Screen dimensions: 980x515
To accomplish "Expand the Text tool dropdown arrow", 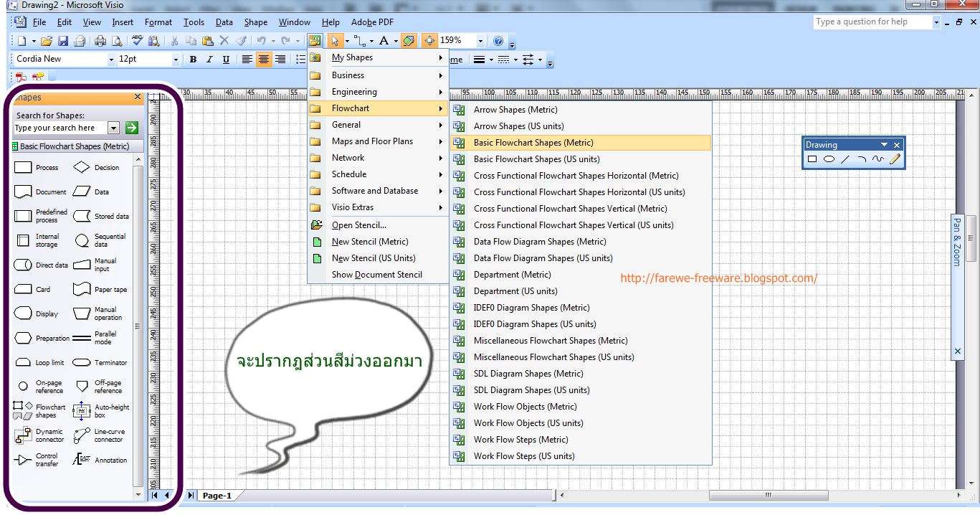I will [x=396, y=41].
